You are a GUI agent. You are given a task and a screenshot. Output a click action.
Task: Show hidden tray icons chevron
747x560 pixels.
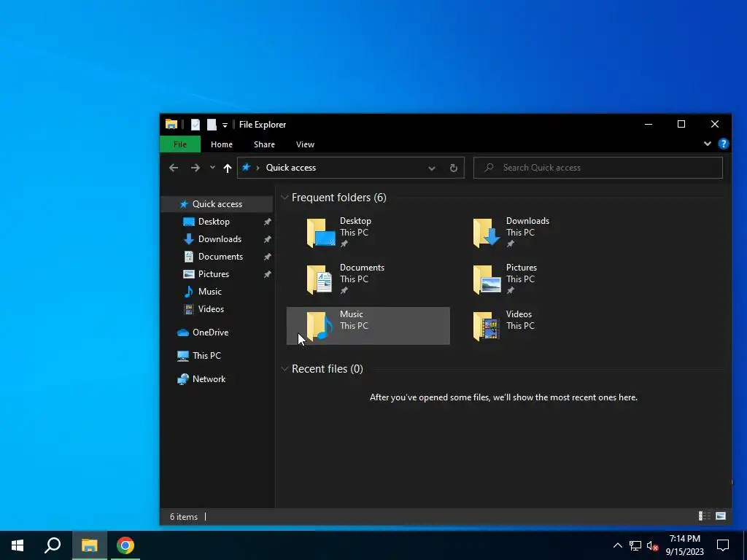click(x=617, y=545)
